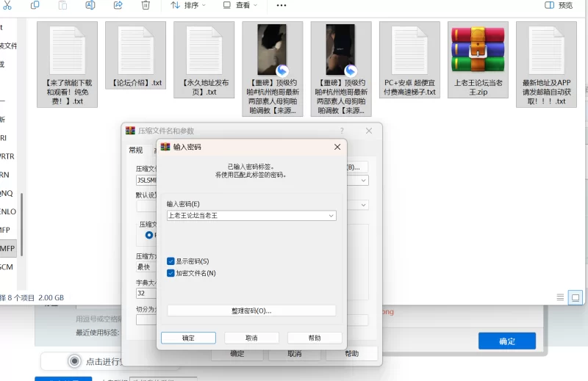Select the 点击进行 radio button
588x381 pixels.
pyautogui.click(x=73, y=360)
